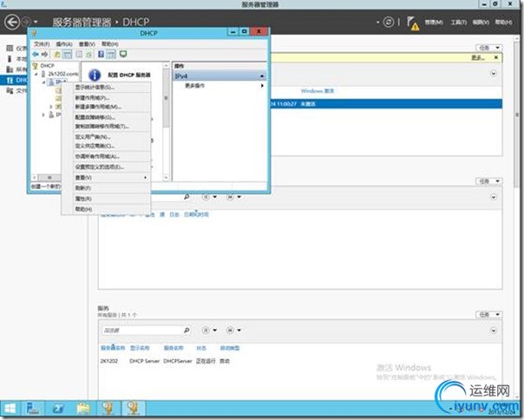Go back with Server Manager's round back arrow

tap(12, 23)
